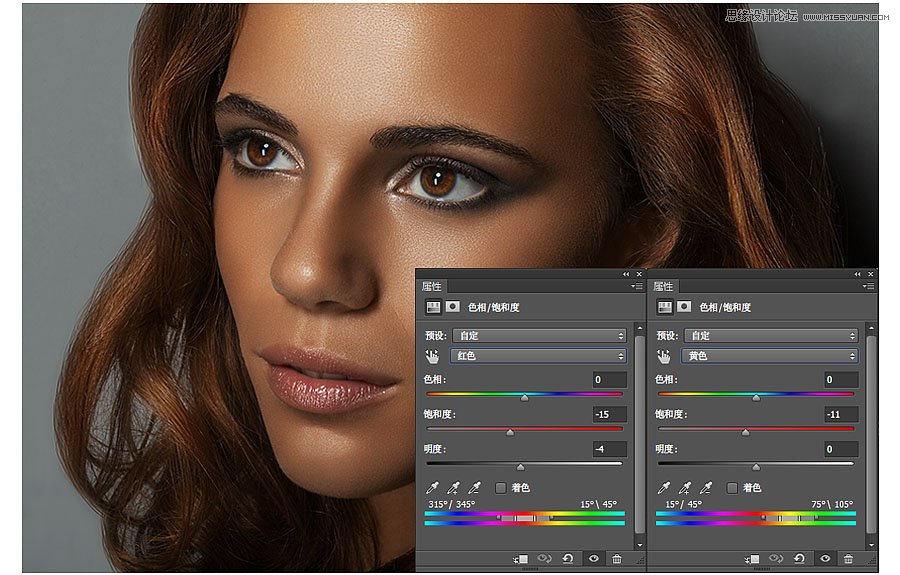Click color range bar in red panel
Screen dimensions: 900x575
click(525, 518)
